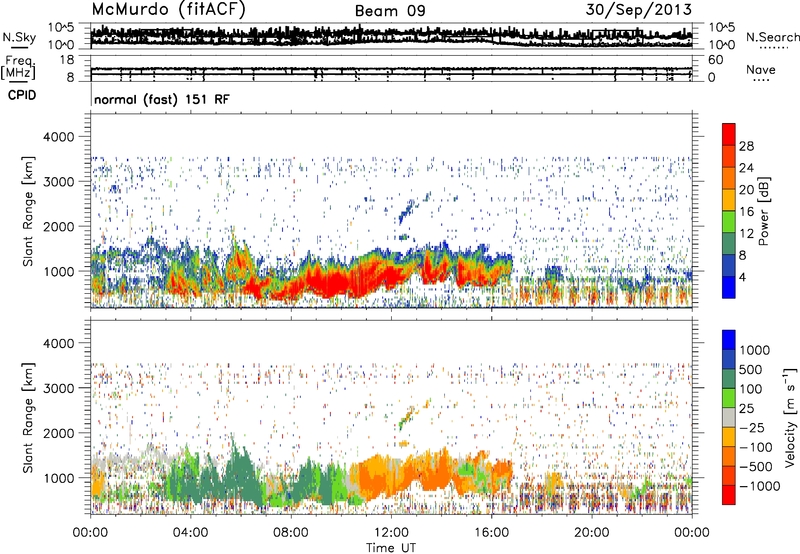800x554 pixels.
Task: Click the '18' label on the frequency axis
Action: 67,60
